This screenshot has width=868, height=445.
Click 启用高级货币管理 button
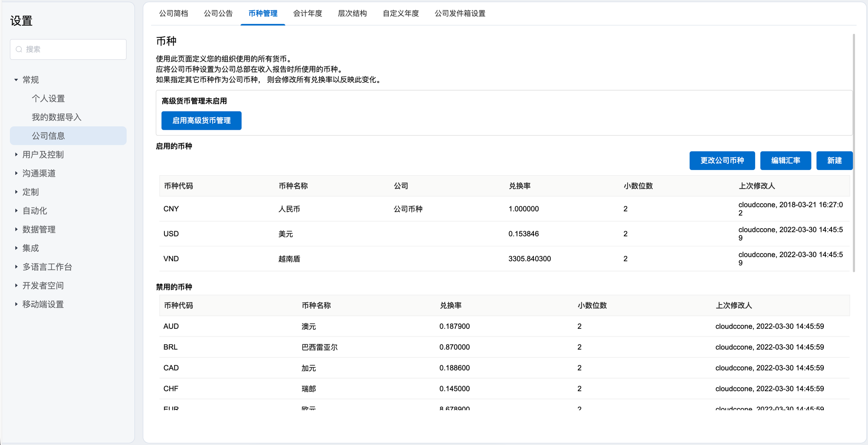click(201, 121)
